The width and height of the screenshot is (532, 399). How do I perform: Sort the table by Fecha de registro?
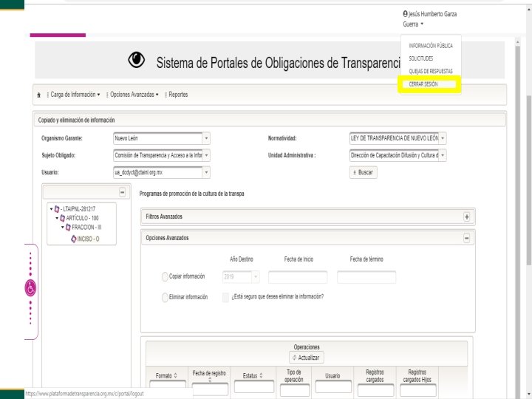click(210, 381)
